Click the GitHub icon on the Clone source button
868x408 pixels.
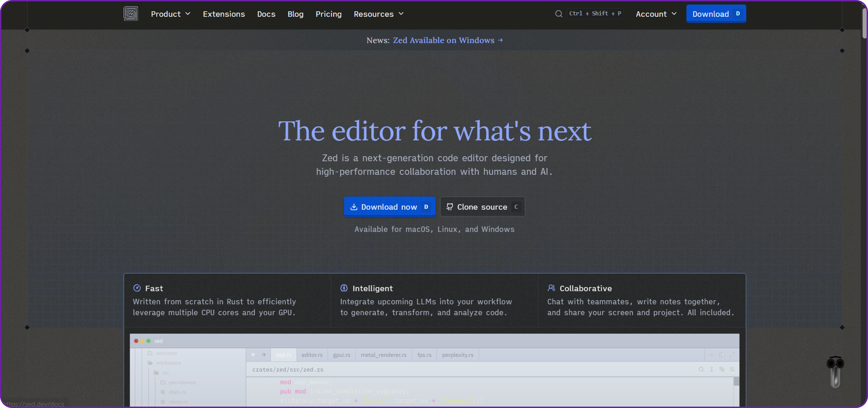(449, 206)
